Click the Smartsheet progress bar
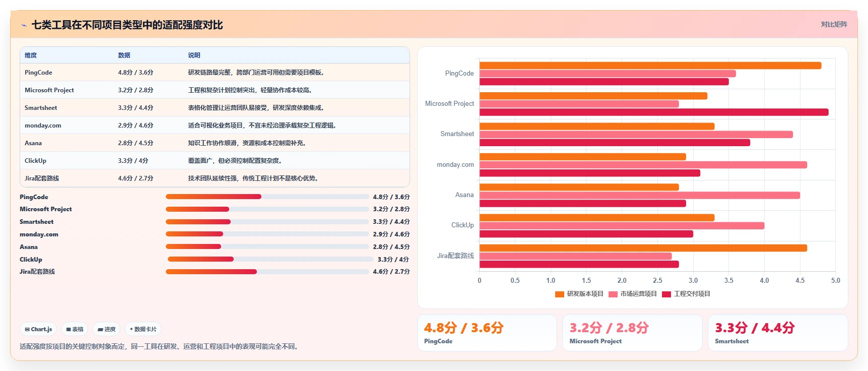This screenshot has height=371, width=868. (x=267, y=222)
